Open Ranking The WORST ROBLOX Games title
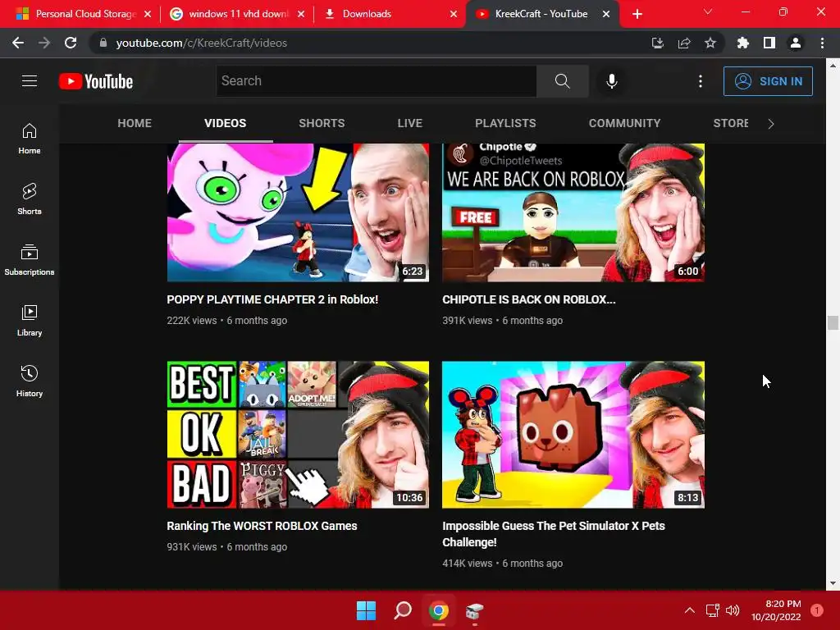The width and height of the screenshot is (840, 630). [x=262, y=526]
